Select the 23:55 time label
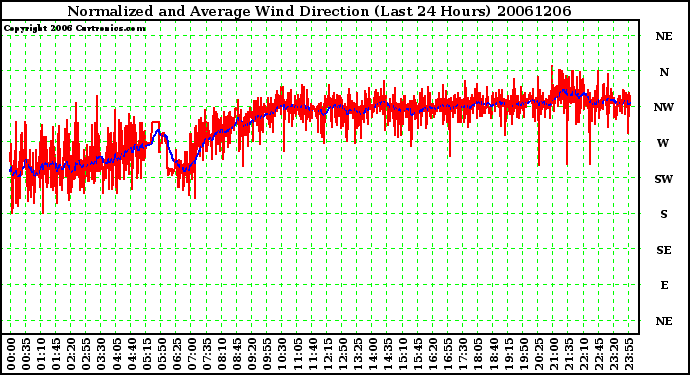 pos(629,354)
